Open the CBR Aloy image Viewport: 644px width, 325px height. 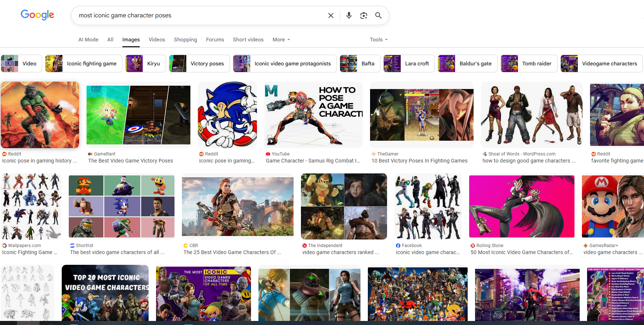coord(238,206)
